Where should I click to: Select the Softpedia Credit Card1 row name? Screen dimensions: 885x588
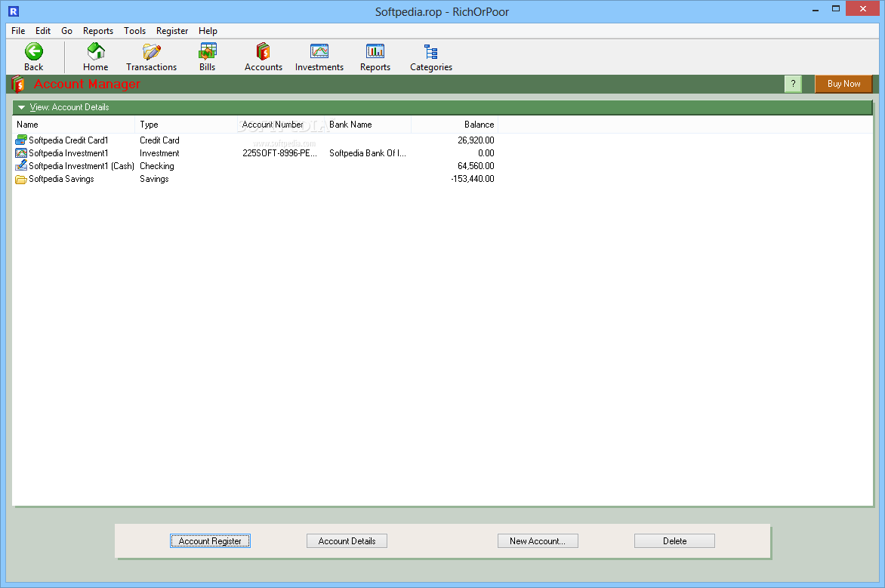click(x=68, y=140)
